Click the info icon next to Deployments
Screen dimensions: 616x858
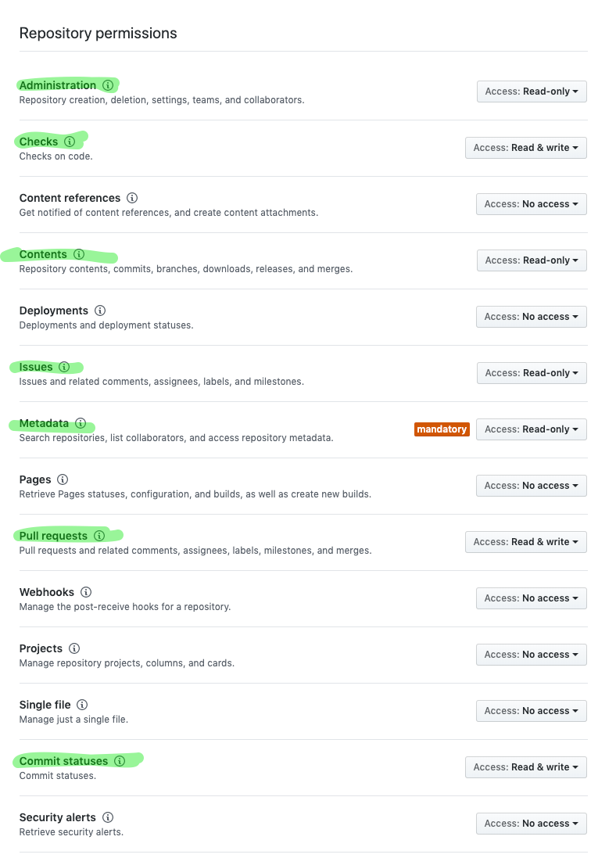point(100,311)
